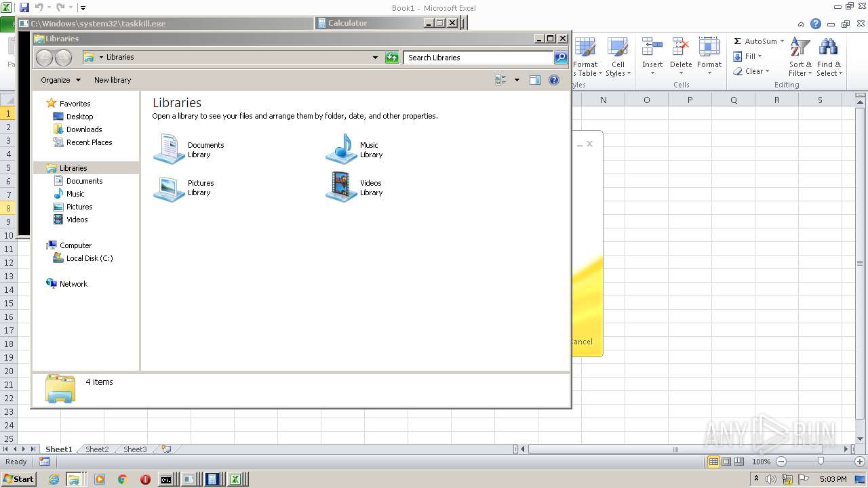Open the Music library icon

[x=341, y=149]
